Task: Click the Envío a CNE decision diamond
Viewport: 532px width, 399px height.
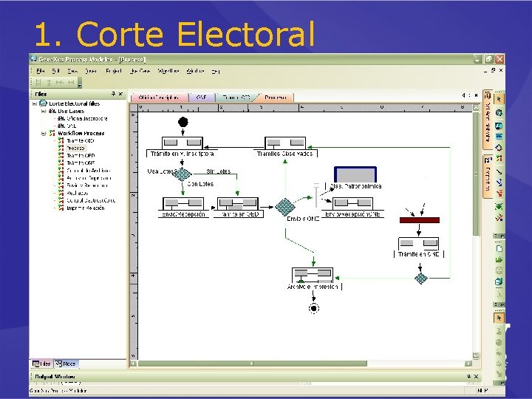Action: [285, 207]
